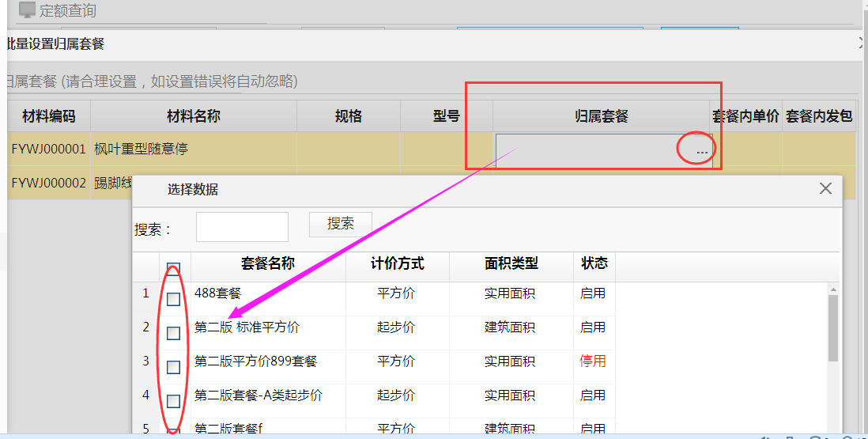Click the 定额查询 monitor icon
This screenshot has width=868, height=439.
tap(27, 10)
